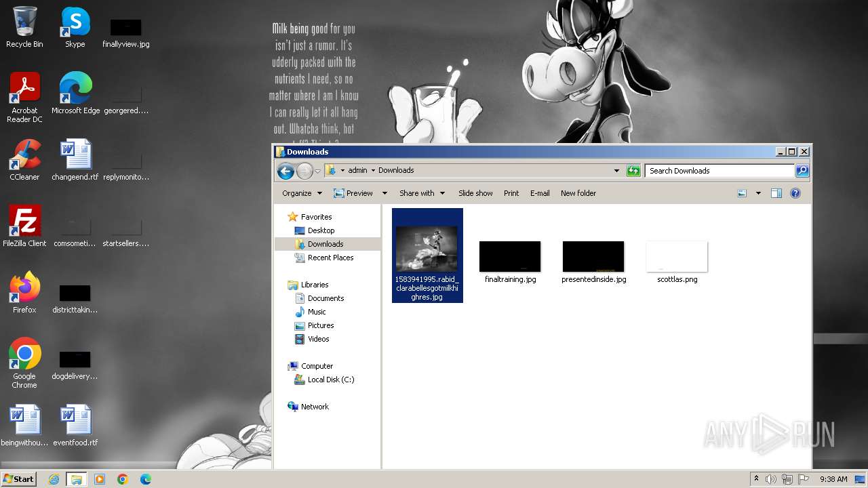Open the FileZilla Client shortcut

(x=24, y=226)
